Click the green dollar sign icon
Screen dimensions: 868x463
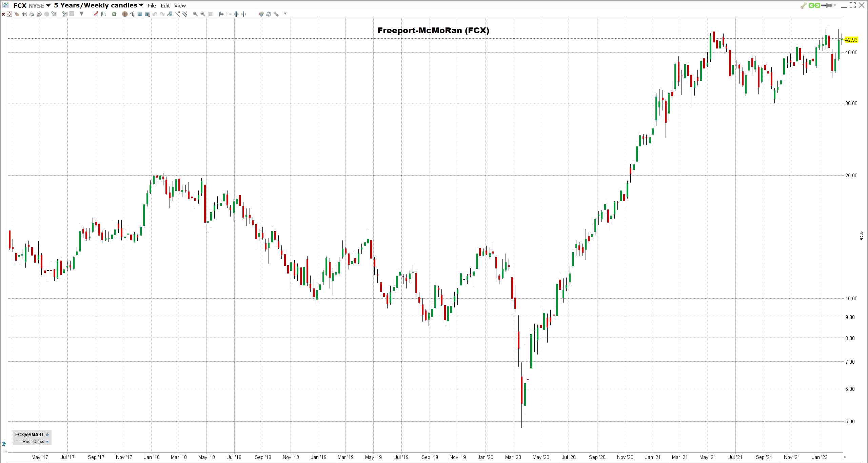(114, 14)
